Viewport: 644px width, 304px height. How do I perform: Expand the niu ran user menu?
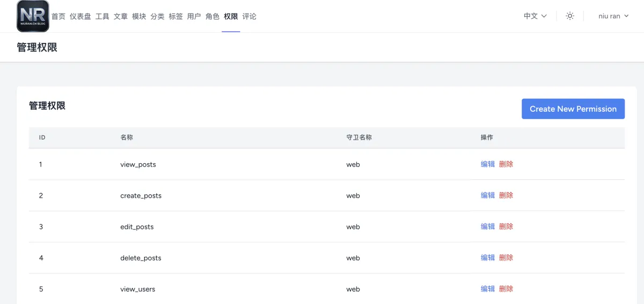coord(613,16)
